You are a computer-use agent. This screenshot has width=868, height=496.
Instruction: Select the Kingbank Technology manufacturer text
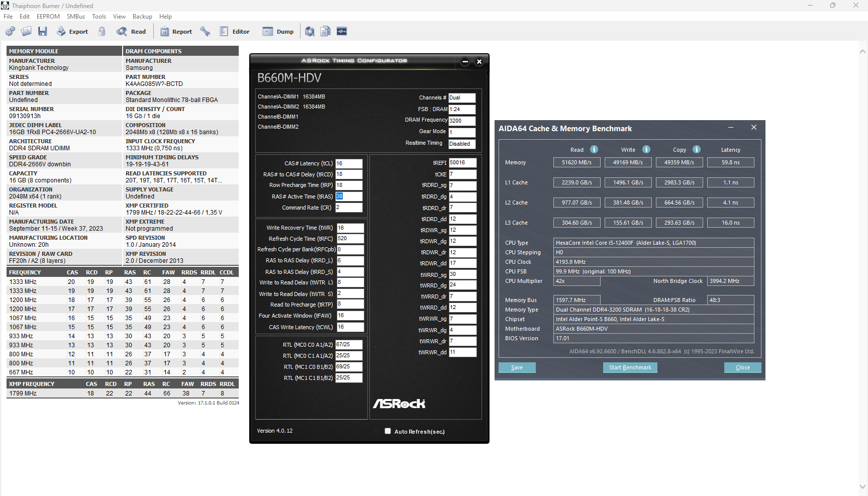tap(39, 68)
